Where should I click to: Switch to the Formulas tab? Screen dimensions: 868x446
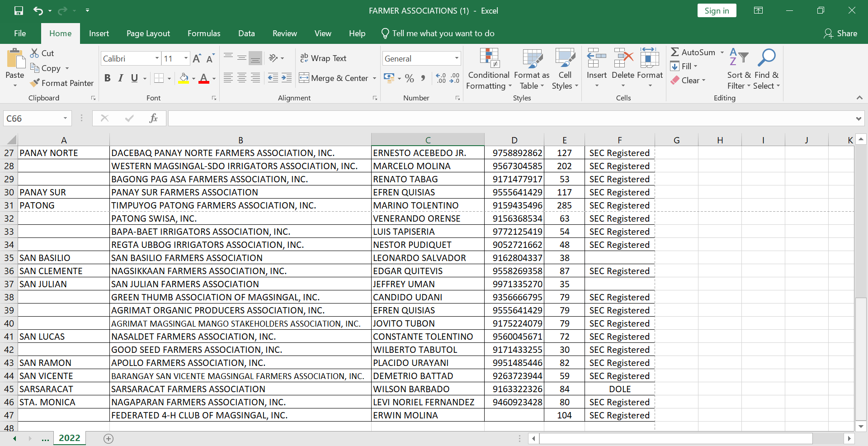[x=204, y=33]
